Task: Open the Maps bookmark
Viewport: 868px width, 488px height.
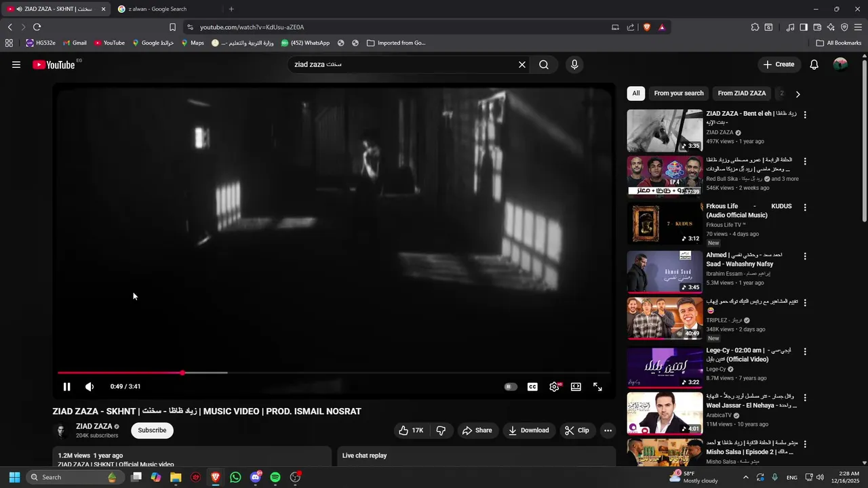Action: (x=192, y=43)
